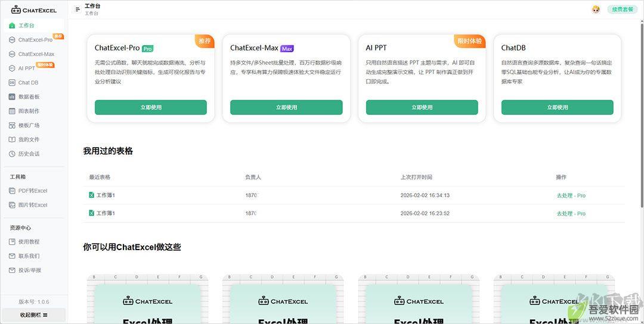Click the 联系我们 envelope icon
Screen dimensions: 644x324
point(12,256)
